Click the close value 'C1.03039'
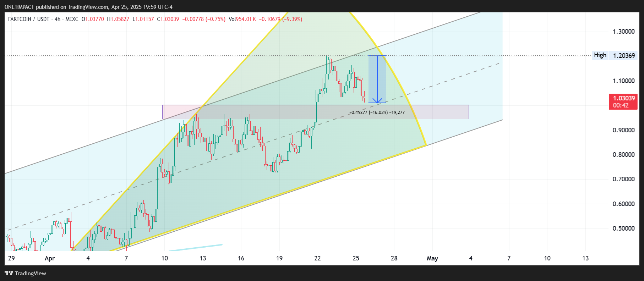The image size is (644, 281). point(168,19)
